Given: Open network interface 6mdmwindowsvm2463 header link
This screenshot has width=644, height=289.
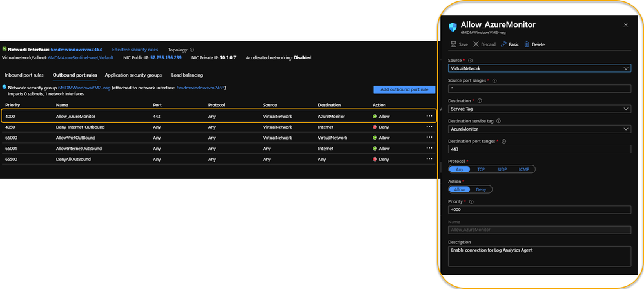Looking at the screenshot, I should [x=76, y=49].
